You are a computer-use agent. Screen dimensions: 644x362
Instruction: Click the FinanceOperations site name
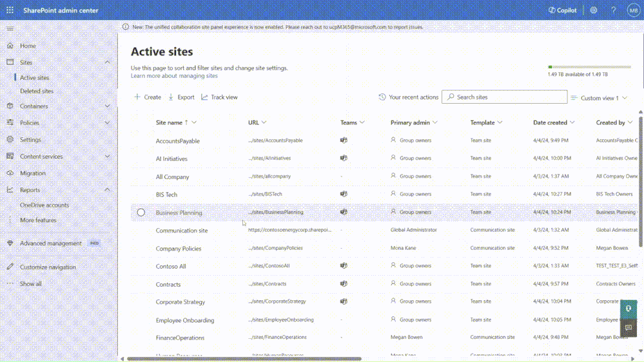tap(180, 338)
